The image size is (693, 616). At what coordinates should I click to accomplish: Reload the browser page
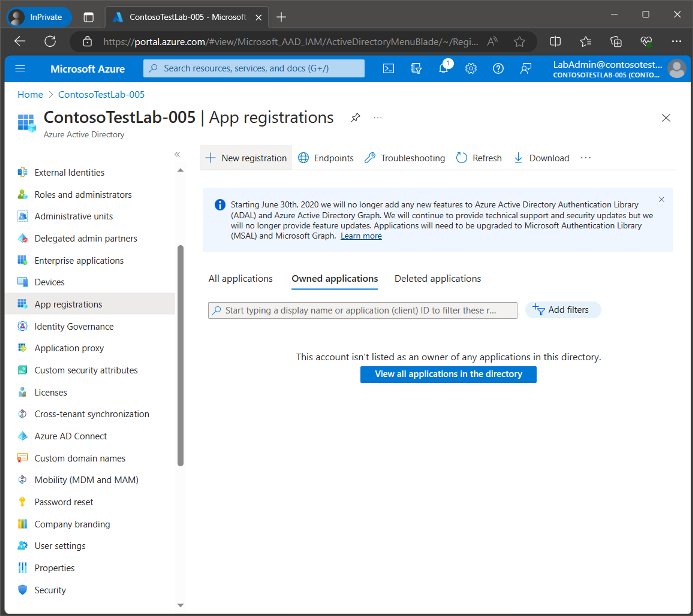(50, 41)
